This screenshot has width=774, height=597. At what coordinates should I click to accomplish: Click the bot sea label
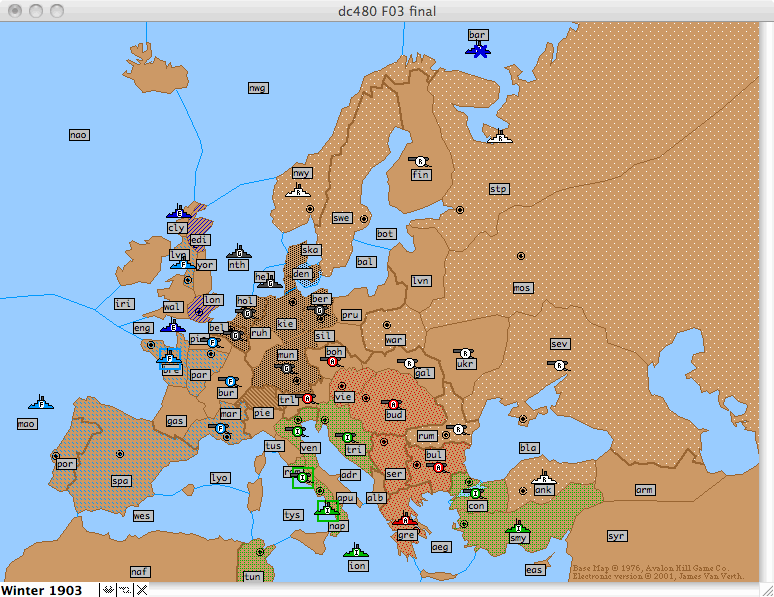tap(385, 234)
